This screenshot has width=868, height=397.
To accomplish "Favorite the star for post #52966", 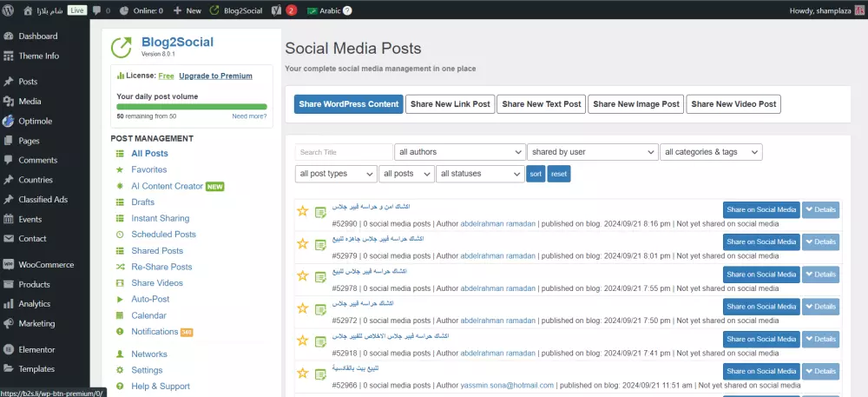I will click(302, 374).
